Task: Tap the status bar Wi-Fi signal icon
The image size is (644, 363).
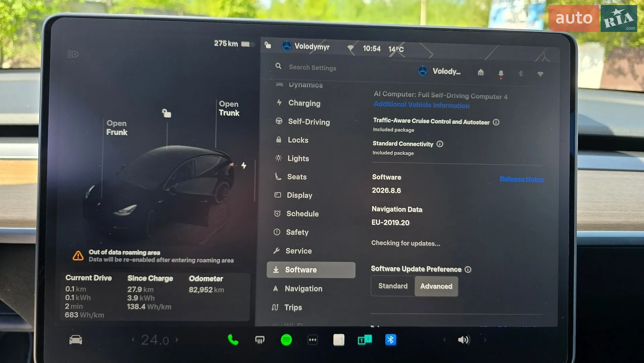Action: point(351,48)
